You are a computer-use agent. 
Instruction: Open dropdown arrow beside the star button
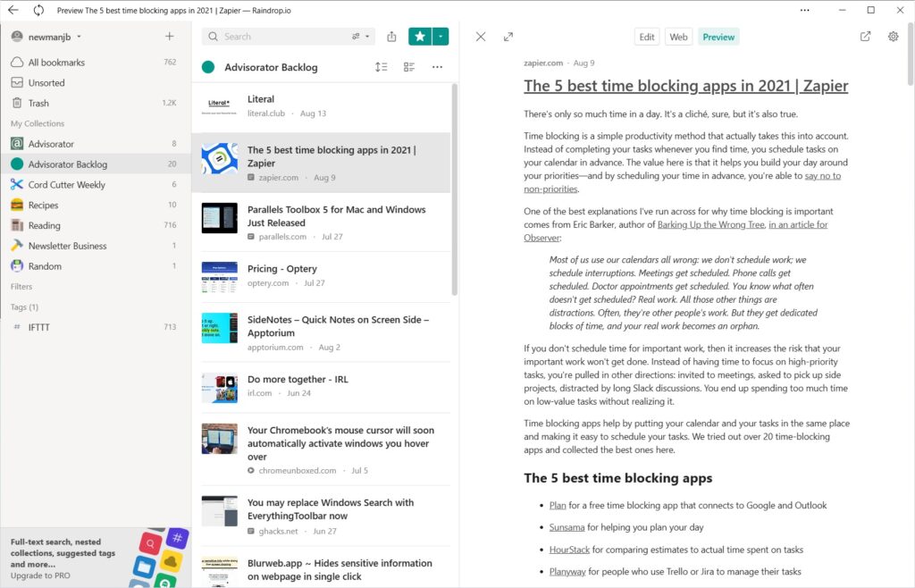(441, 37)
